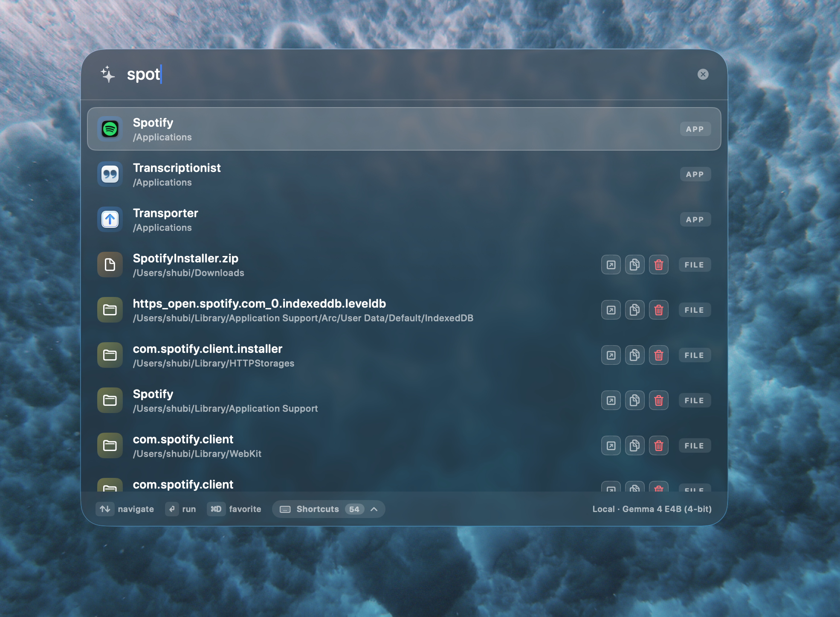The height and width of the screenshot is (617, 840).
Task: Click the sparkle AI icon beside search
Action: [108, 74]
